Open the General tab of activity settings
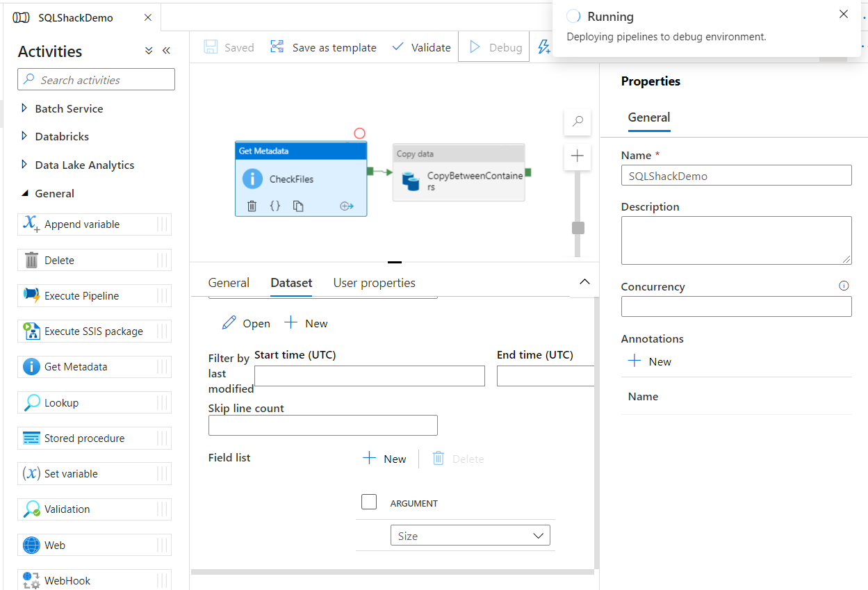Image resolution: width=868 pixels, height=590 pixels. point(229,283)
